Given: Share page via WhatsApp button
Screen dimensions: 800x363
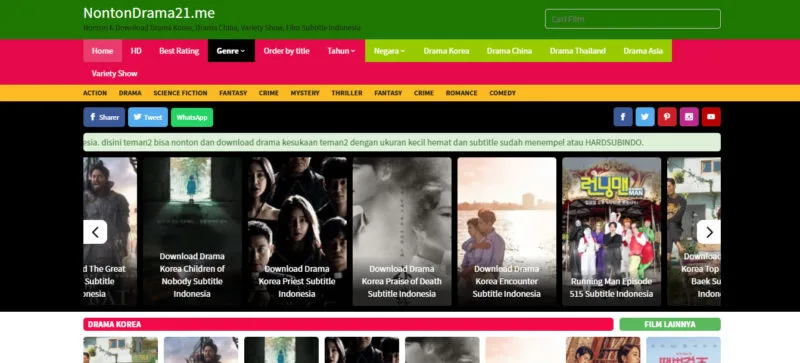Looking at the screenshot, I should point(192,117).
